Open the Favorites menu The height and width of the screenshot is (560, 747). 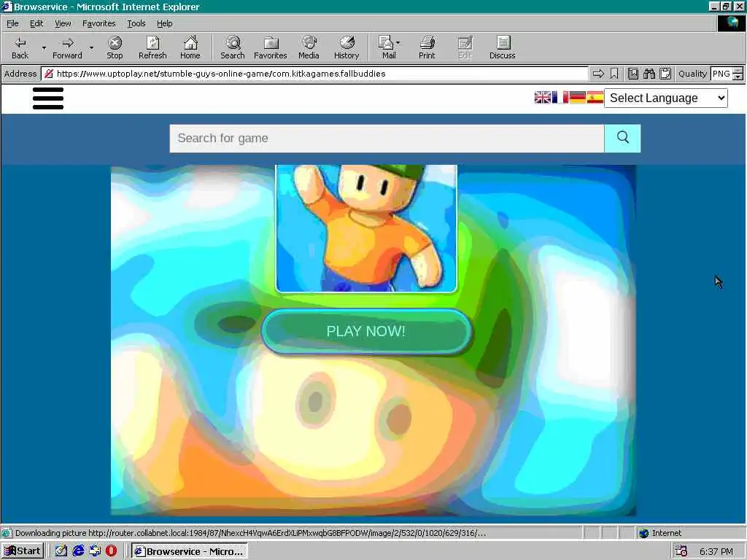click(98, 23)
